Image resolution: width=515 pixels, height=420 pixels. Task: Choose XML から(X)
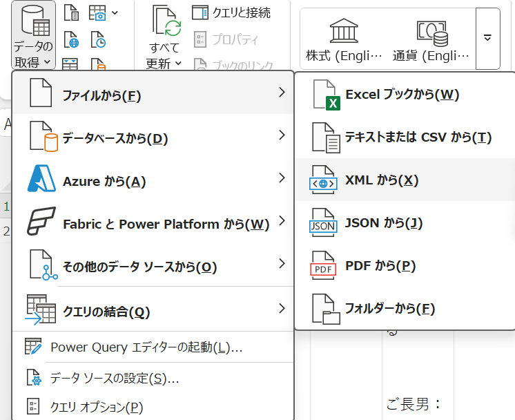[405, 180]
